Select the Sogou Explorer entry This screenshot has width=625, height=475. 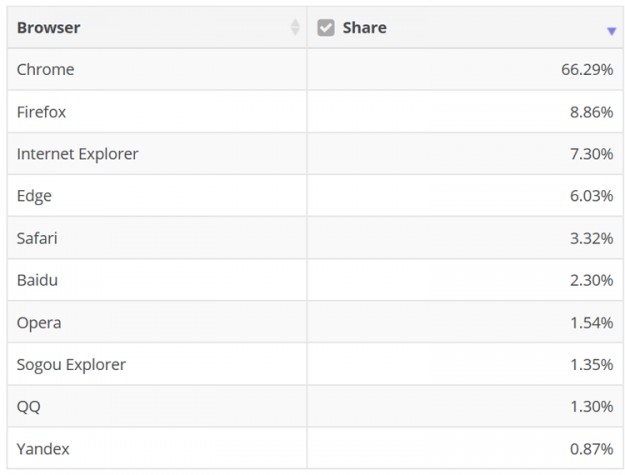(71, 365)
